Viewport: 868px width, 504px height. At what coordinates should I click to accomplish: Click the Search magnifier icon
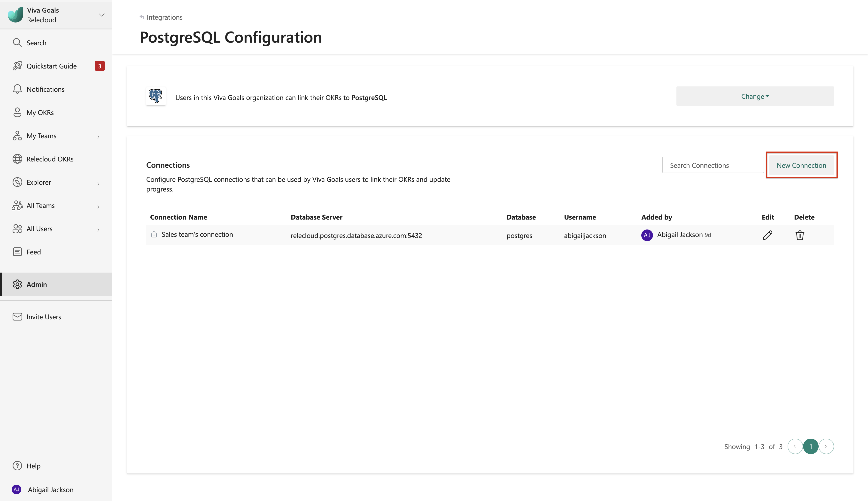17,43
